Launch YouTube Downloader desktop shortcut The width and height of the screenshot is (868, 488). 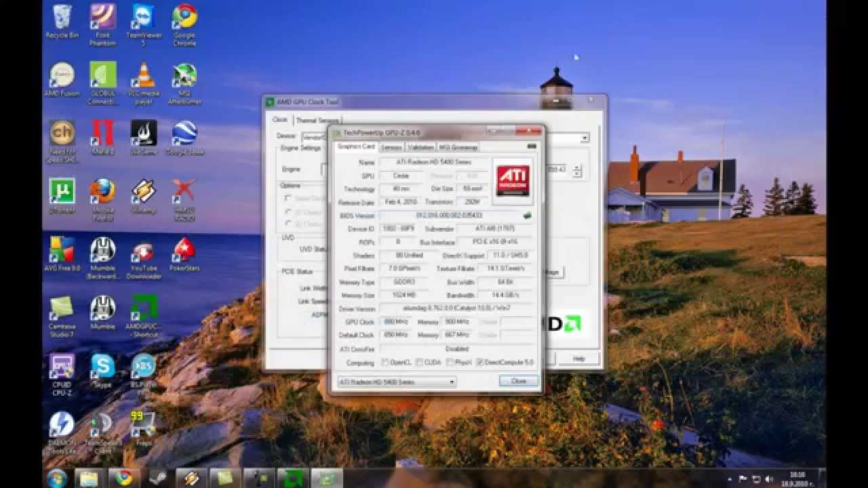coord(143,258)
